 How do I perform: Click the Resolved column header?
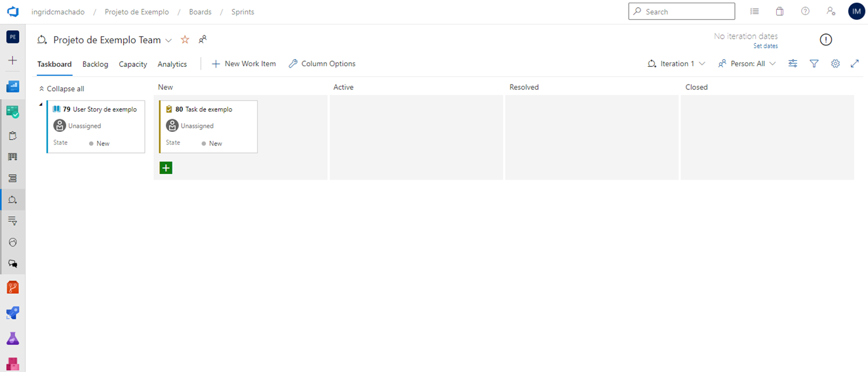[x=524, y=87]
